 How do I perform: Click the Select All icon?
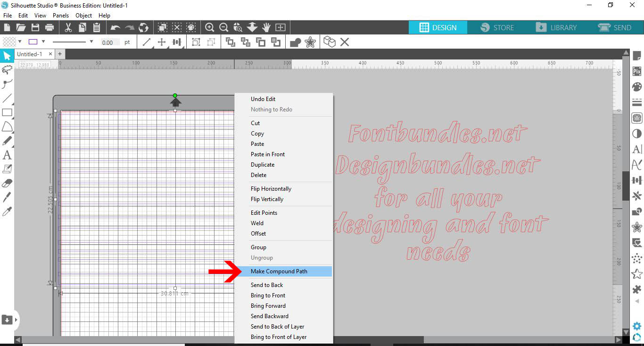[162, 27]
